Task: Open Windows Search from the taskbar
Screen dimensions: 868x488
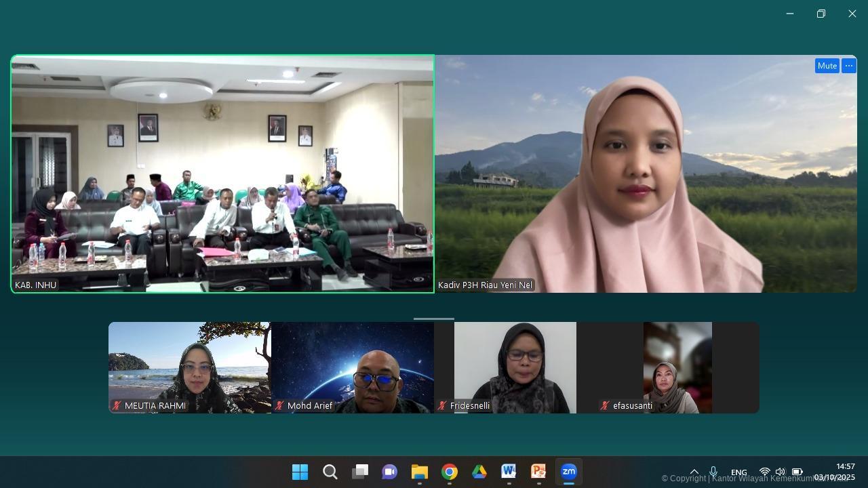Action: [330, 472]
